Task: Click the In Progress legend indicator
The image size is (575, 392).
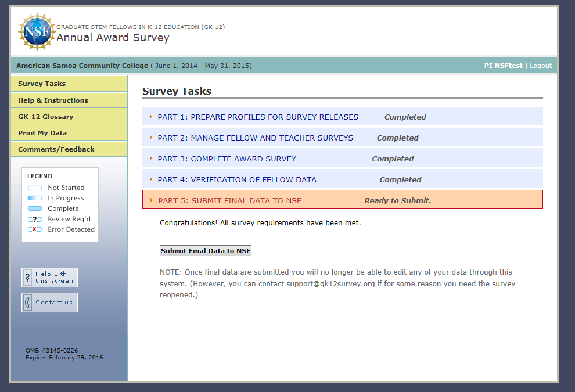Action: tap(35, 198)
